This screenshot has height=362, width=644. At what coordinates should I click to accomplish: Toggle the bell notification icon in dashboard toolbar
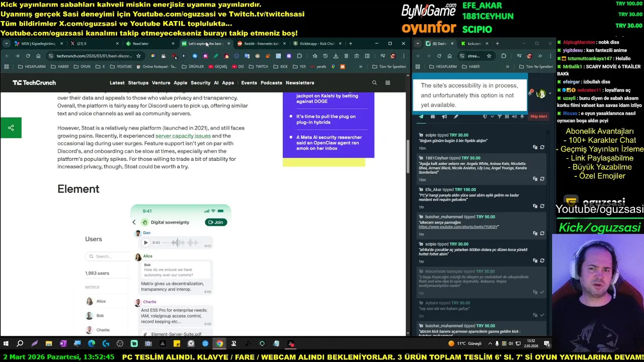pos(522,117)
